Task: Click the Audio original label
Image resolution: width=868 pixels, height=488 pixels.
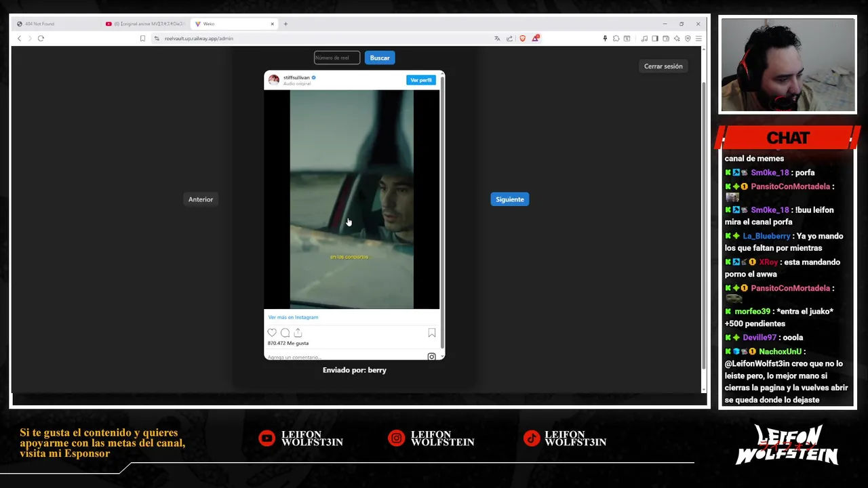Action: point(297,83)
